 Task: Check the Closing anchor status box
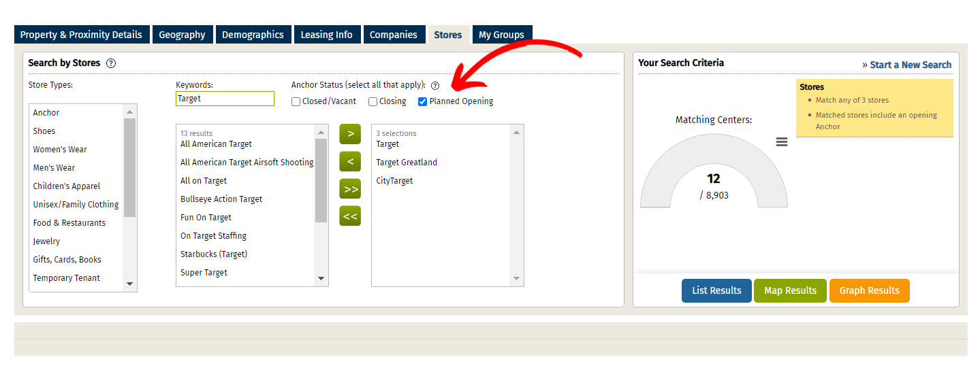373,102
